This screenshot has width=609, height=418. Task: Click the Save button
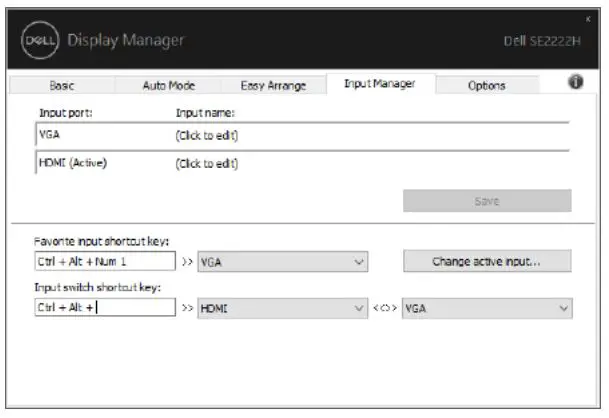(487, 201)
